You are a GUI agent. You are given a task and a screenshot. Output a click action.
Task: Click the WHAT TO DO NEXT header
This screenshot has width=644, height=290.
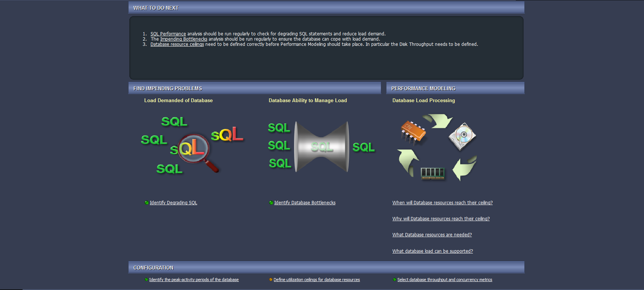click(326, 8)
